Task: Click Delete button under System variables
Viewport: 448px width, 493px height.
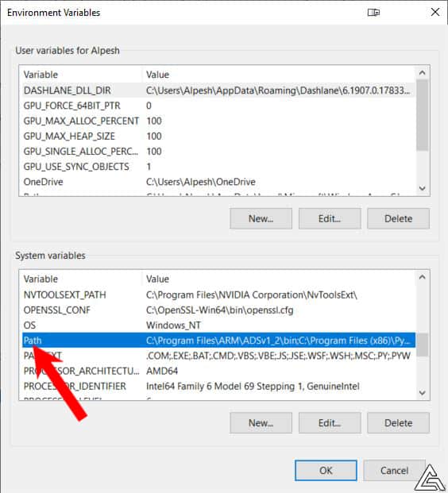Action: (398, 423)
